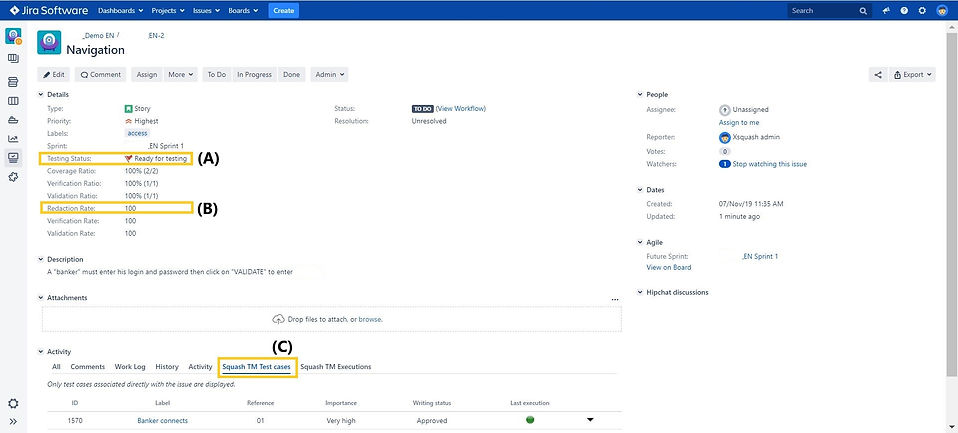Open the feedback megaphone icon
This screenshot has height=433, width=958.
click(886, 11)
